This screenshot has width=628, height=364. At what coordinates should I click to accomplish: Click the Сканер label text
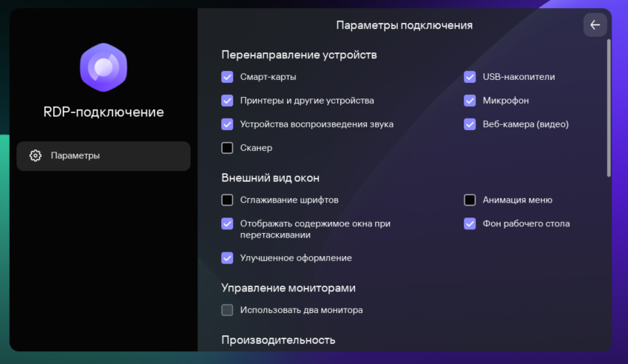256,148
